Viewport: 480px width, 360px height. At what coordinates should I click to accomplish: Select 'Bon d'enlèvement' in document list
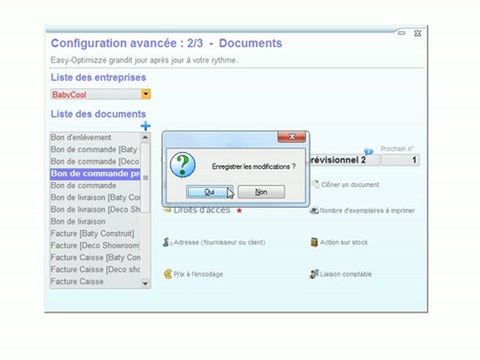[95, 137]
